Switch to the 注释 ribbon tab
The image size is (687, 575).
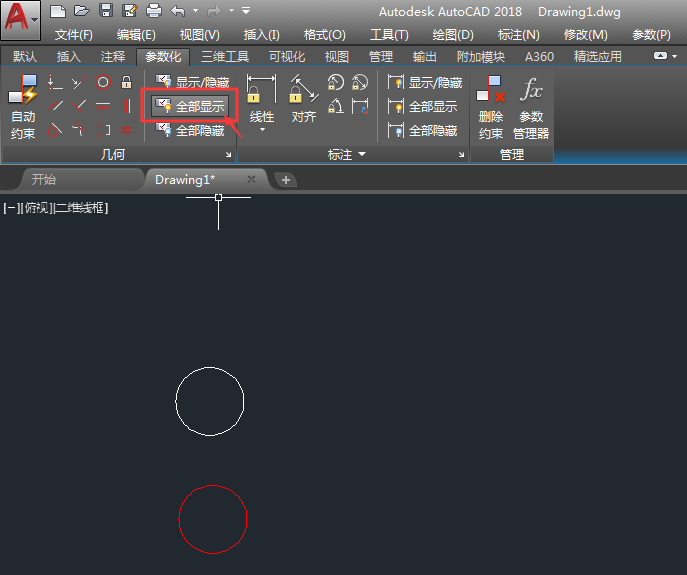[113, 57]
